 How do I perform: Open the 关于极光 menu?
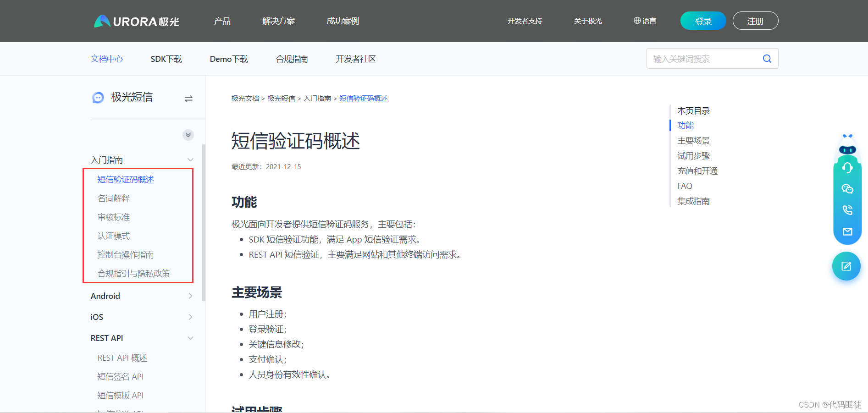[588, 21]
